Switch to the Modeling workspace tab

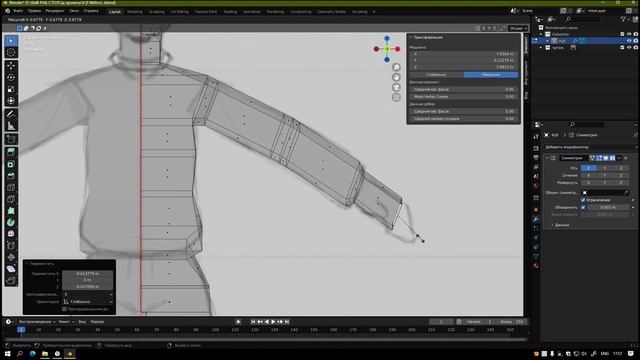135,11
